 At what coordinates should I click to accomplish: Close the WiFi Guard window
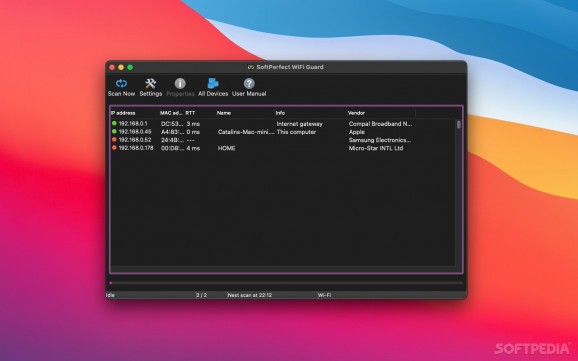(112, 67)
